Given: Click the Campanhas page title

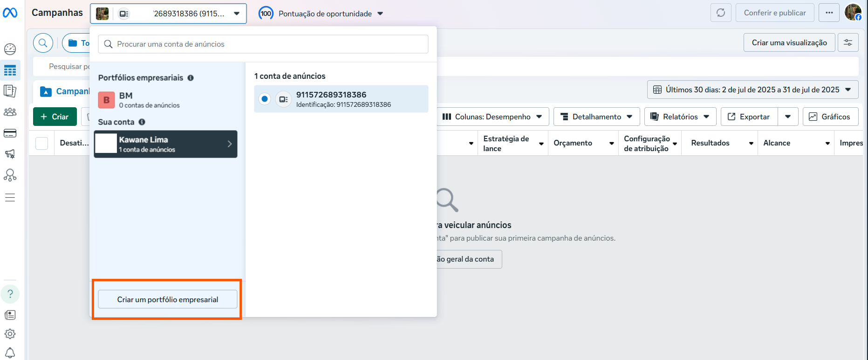Looking at the screenshot, I should pyautogui.click(x=57, y=13).
